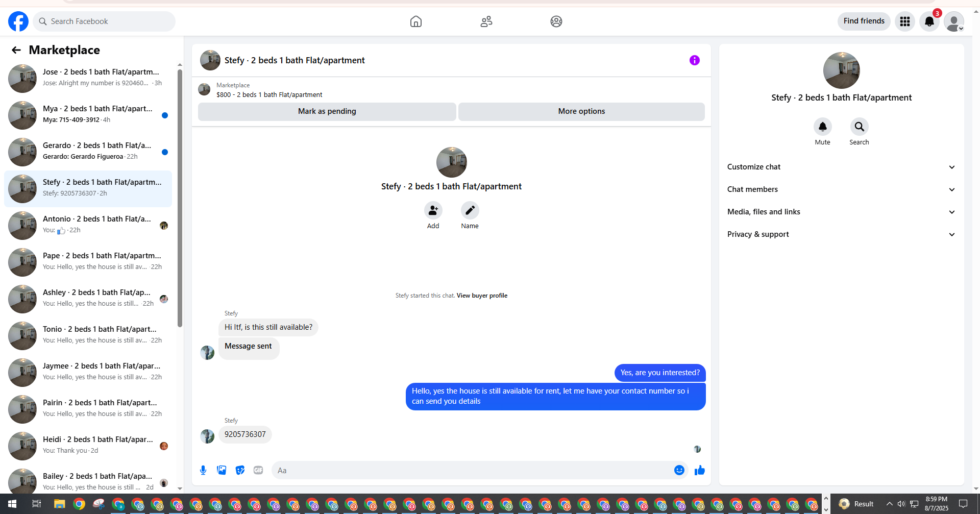Select the current Stefy conversation row

point(88,188)
